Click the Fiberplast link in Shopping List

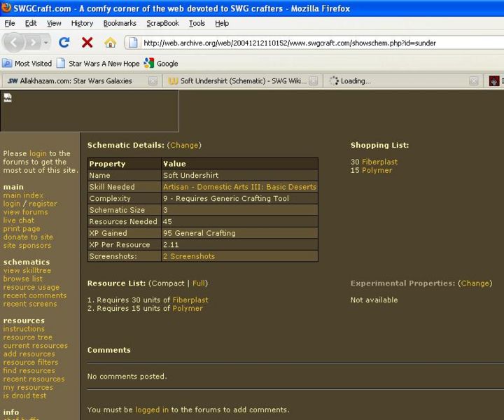tap(379, 162)
